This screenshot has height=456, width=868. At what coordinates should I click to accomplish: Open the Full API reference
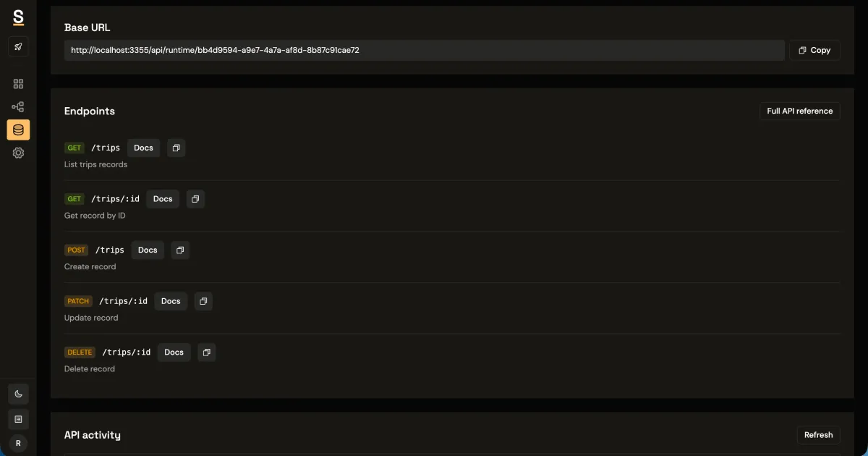799,111
